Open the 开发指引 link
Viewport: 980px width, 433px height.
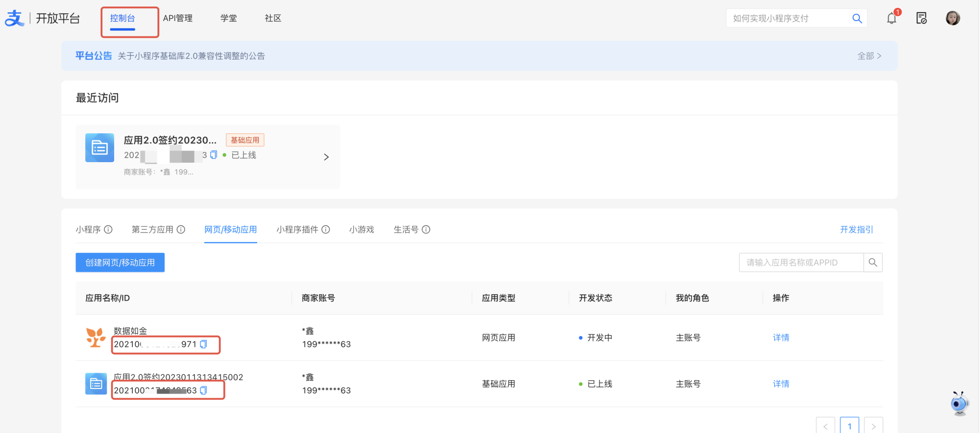click(x=856, y=230)
